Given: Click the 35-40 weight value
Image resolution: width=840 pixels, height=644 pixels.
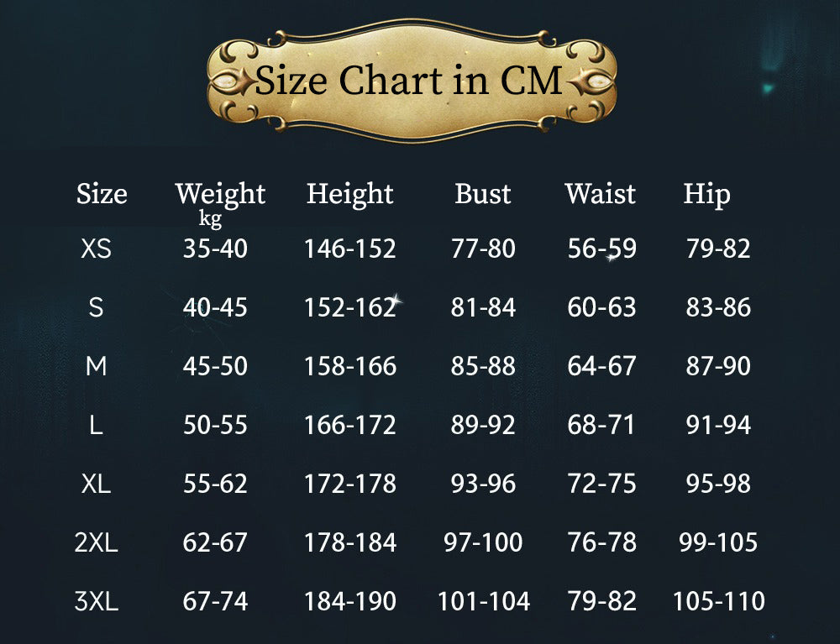Looking at the screenshot, I should 215,249.
